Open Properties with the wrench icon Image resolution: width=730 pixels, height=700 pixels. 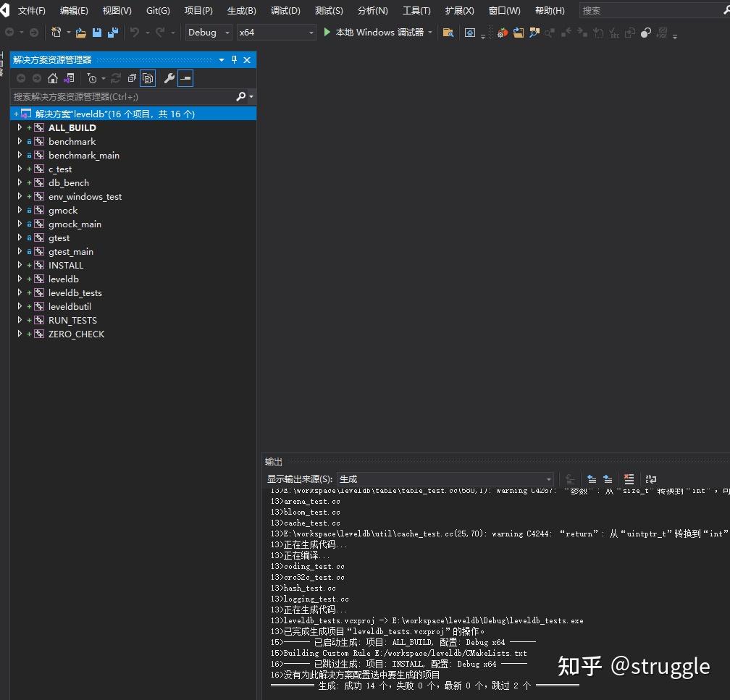(169, 77)
